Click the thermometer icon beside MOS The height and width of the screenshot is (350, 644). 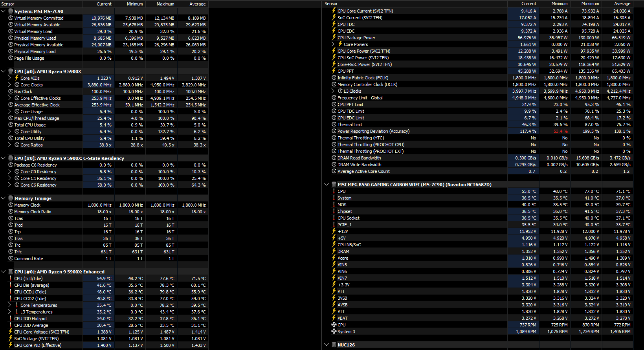tap(334, 205)
